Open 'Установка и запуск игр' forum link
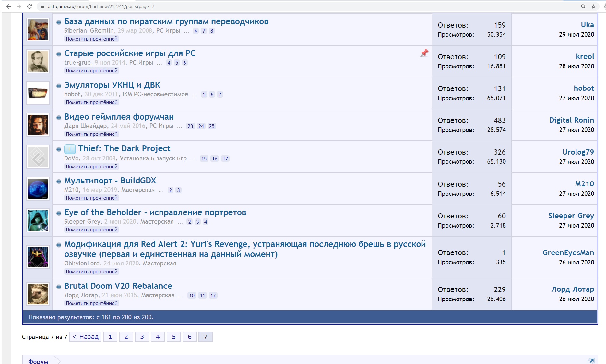This screenshot has height=364, width=606. pyautogui.click(x=153, y=159)
